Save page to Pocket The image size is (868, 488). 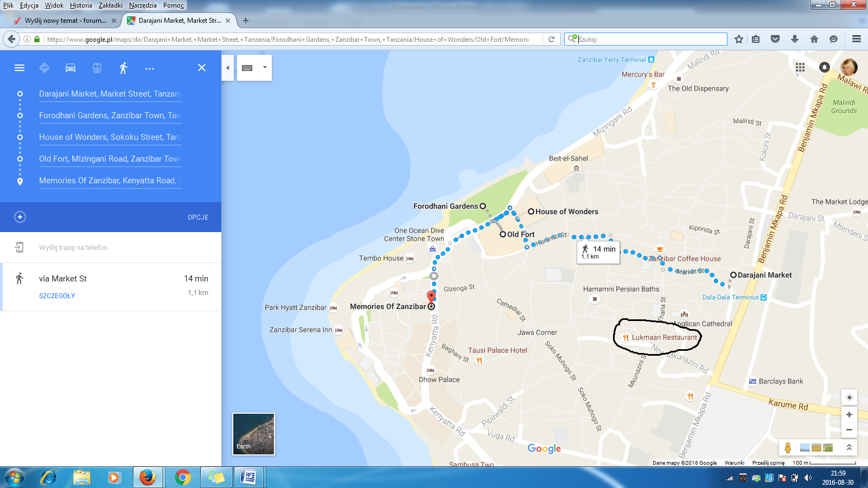coord(775,39)
